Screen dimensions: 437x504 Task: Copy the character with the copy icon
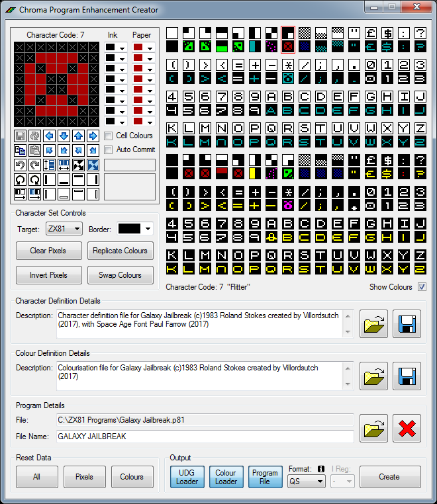click(21, 150)
